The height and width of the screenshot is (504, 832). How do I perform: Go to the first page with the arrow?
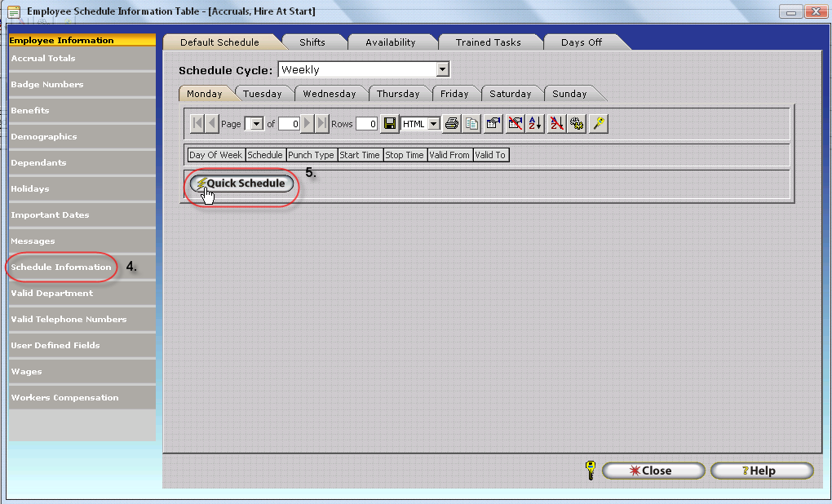(x=197, y=124)
